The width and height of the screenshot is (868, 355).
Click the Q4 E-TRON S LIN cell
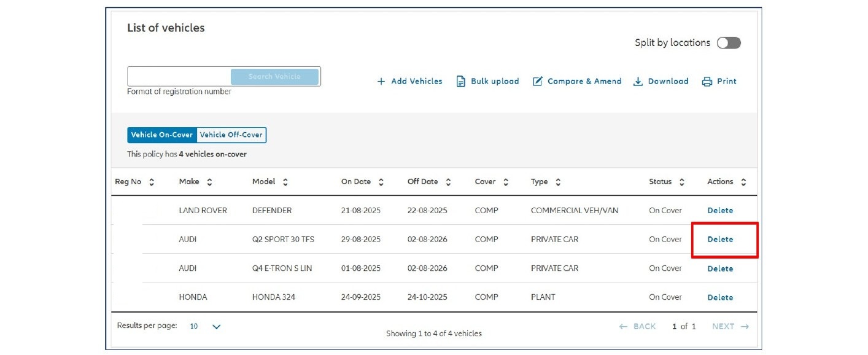[282, 268]
